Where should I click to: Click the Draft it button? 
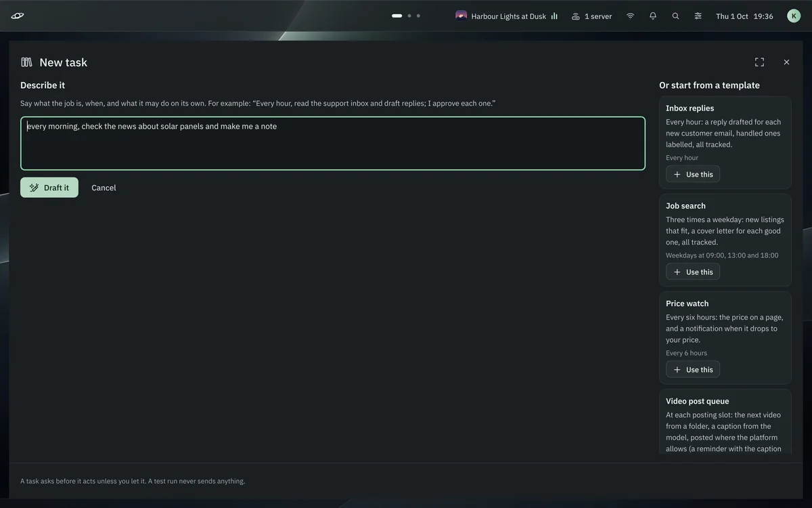[49, 188]
